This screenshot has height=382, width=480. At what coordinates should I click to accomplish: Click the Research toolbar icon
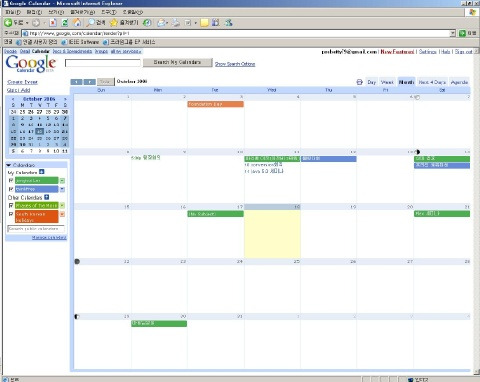pyautogui.click(x=216, y=23)
